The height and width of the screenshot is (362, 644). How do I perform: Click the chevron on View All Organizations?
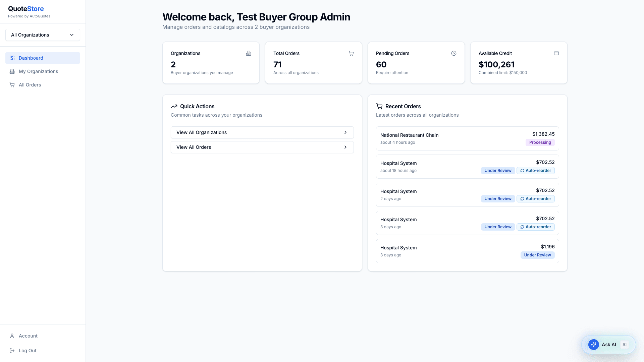point(345,132)
